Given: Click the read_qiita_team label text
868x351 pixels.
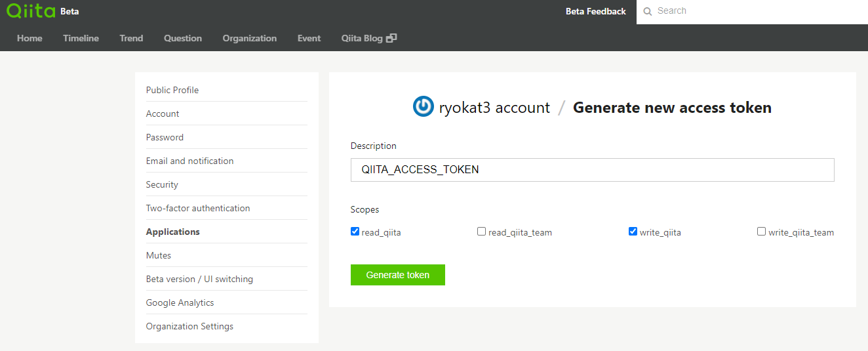Looking at the screenshot, I should [520, 232].
